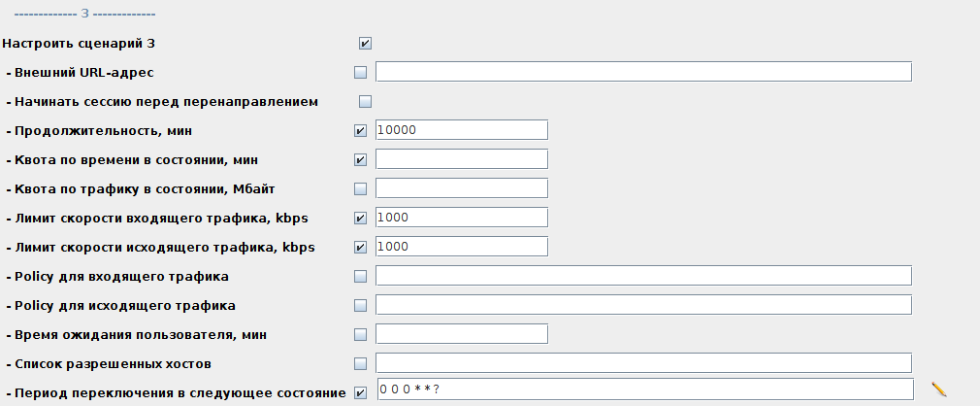The width and height of the screenshot is (980, 406).
Task: Click the switching period field containing '0 0 0 * * ?'
Action: [643, 389]
